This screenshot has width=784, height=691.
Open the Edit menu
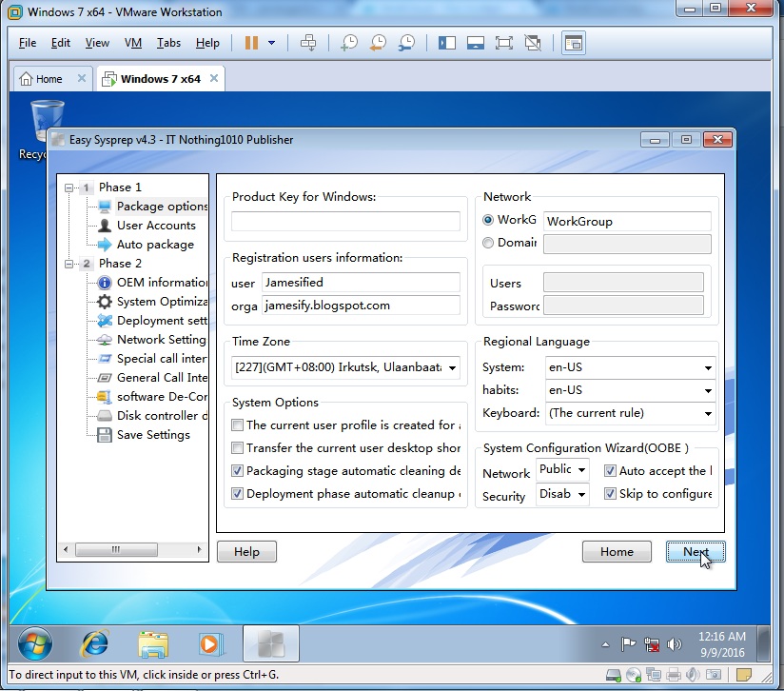click(61, 43)
